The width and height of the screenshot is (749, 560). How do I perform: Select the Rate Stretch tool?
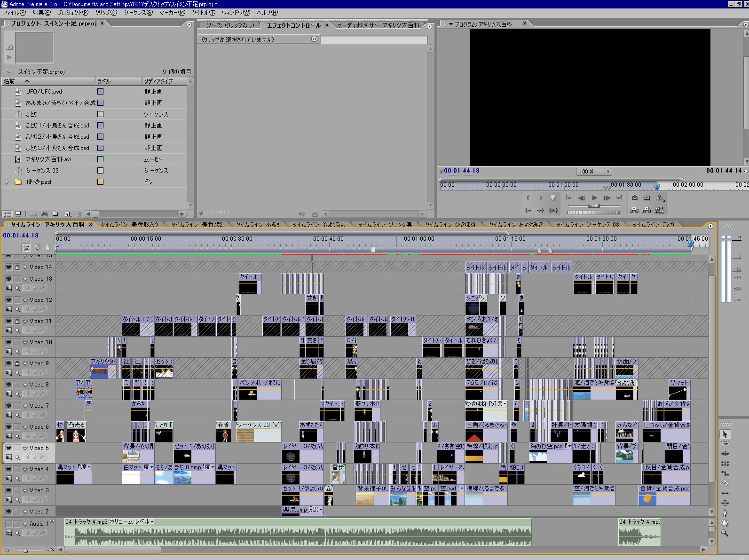click(725, 473)
